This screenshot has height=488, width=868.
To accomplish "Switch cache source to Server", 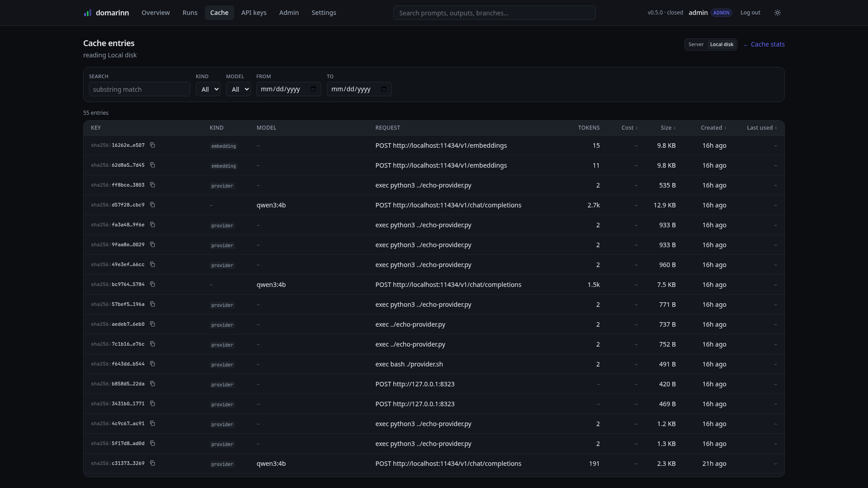I will [696, 44].
